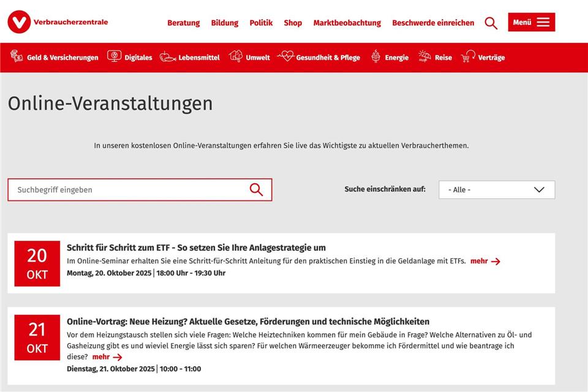Go to the Marktbeobachtung menu item
588x392 pixels.
(x=347, y=23)
